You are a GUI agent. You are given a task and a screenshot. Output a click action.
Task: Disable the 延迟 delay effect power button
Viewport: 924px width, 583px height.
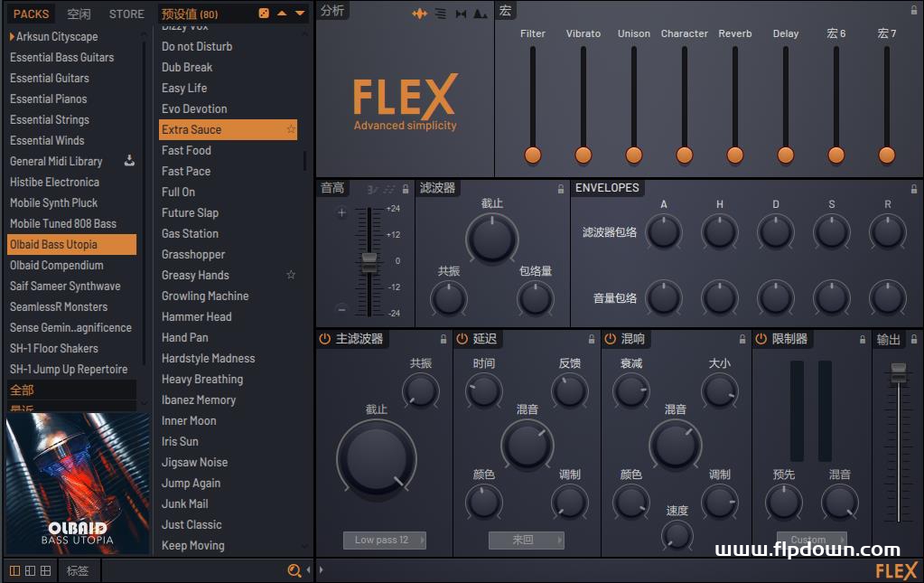tap(462, 339)
